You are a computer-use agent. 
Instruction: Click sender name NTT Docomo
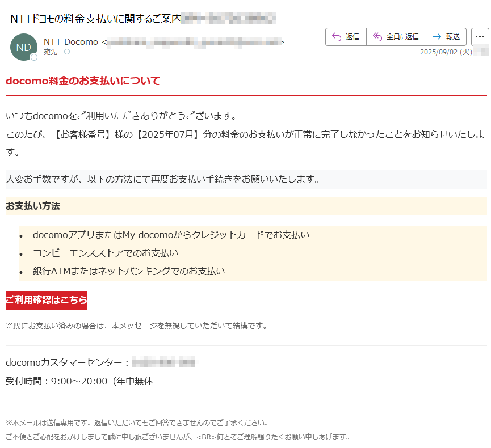(x=71, y=42)
